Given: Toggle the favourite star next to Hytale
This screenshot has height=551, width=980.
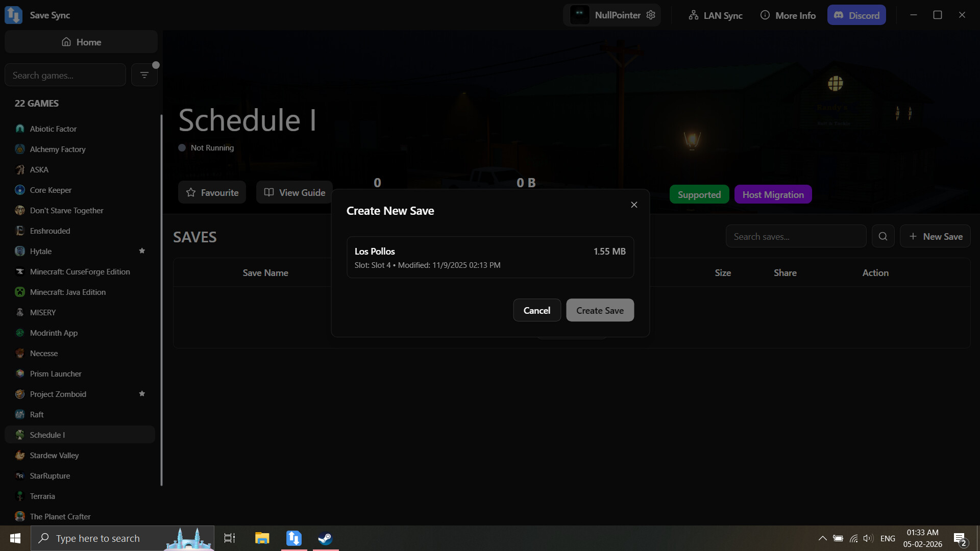Looking at the screenshot, I should pos(142,251).
